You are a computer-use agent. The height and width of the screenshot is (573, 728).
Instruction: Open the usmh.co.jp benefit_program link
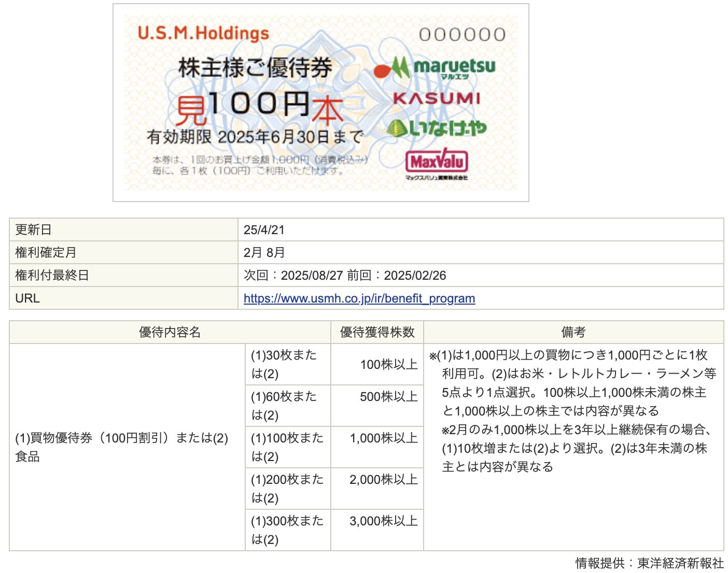pyautogui.click(x=359, y=298)
